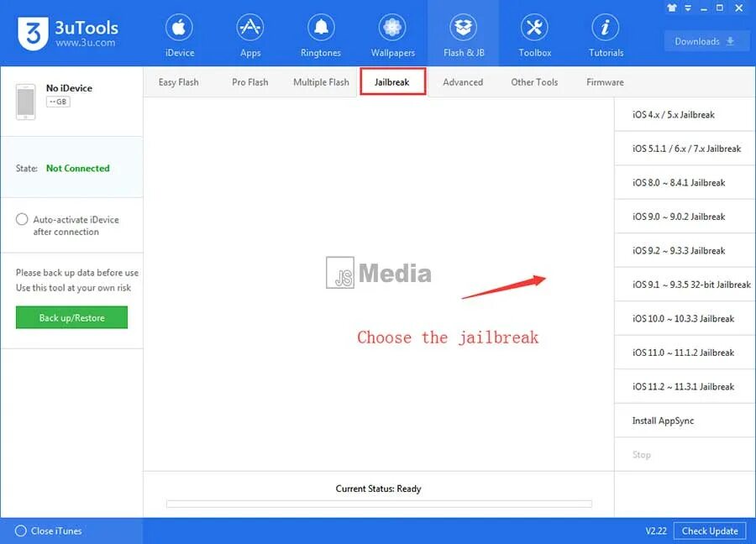This screenshot has width=756, height=544.
Task: Click the --GB storage label
Action: point(58,102)
